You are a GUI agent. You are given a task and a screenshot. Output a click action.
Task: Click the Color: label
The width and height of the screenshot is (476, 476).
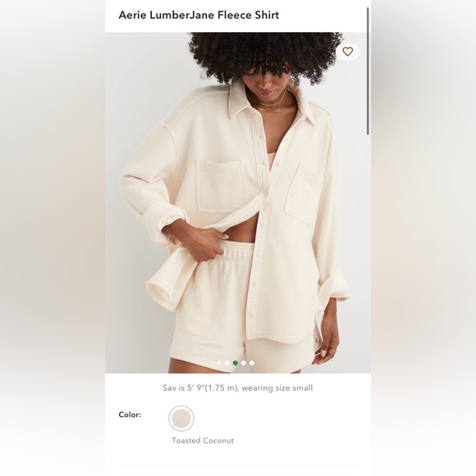tap(130, 414)
